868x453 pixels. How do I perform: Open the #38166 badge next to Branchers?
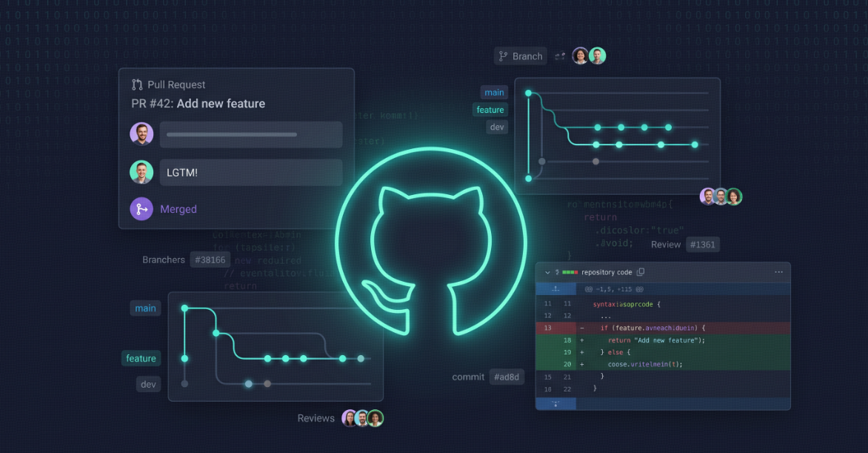pos(210,259)
